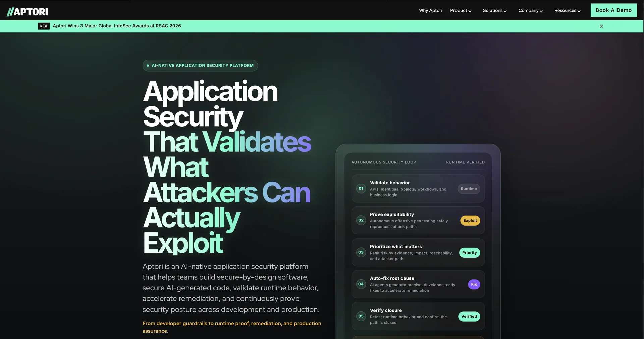Click step 05 circle icon
Screen dimensions: 644x339
[x=361, y=316]
